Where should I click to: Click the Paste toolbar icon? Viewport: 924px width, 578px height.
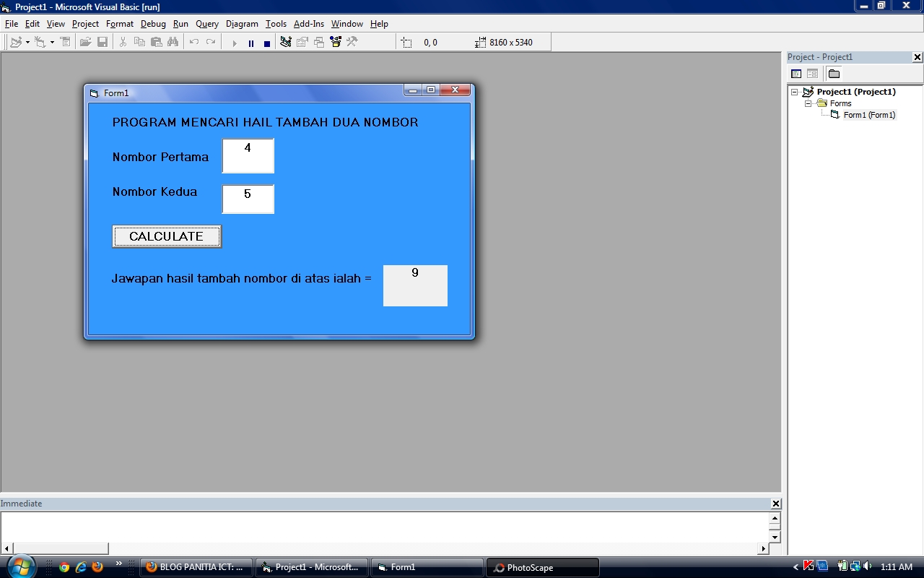click(157, 43)
